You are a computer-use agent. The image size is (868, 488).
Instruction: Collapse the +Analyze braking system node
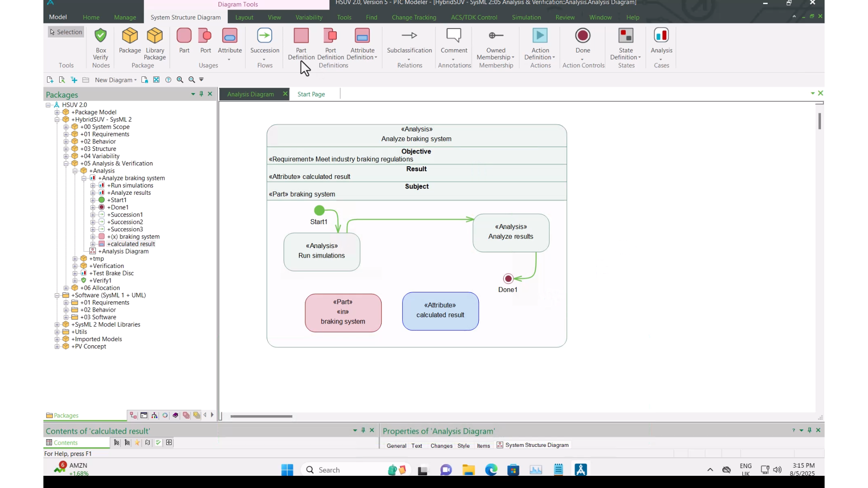point(84,178)
